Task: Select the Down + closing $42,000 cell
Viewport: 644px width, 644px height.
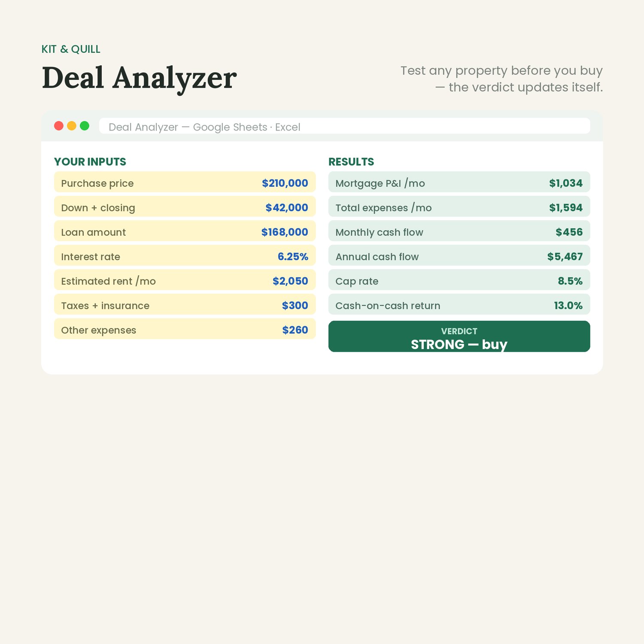Action: tap(185, 207)
